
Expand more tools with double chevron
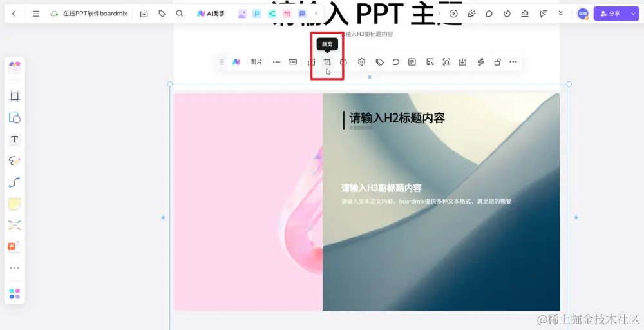click(x=561, y=14)
